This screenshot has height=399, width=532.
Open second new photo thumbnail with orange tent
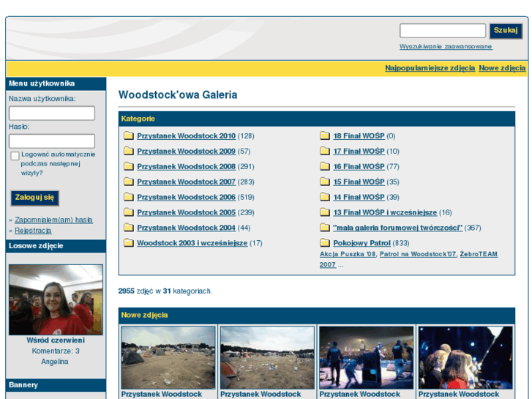click(267, 357)
